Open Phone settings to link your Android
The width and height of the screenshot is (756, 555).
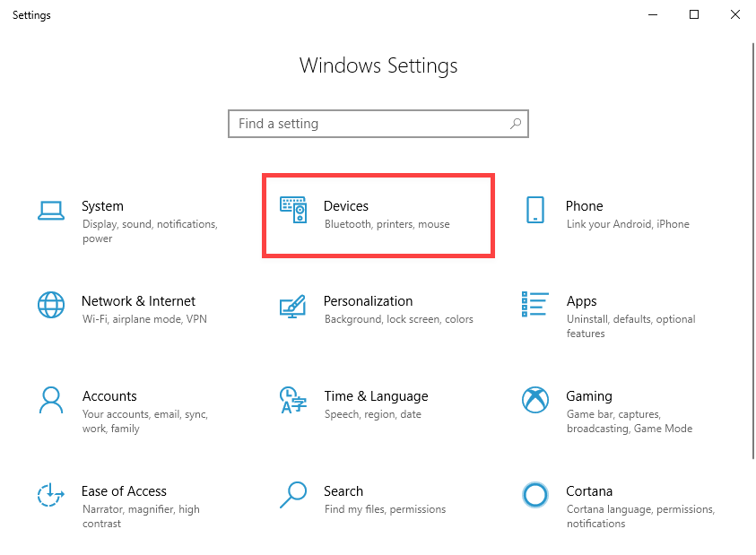tap(584, 206)
